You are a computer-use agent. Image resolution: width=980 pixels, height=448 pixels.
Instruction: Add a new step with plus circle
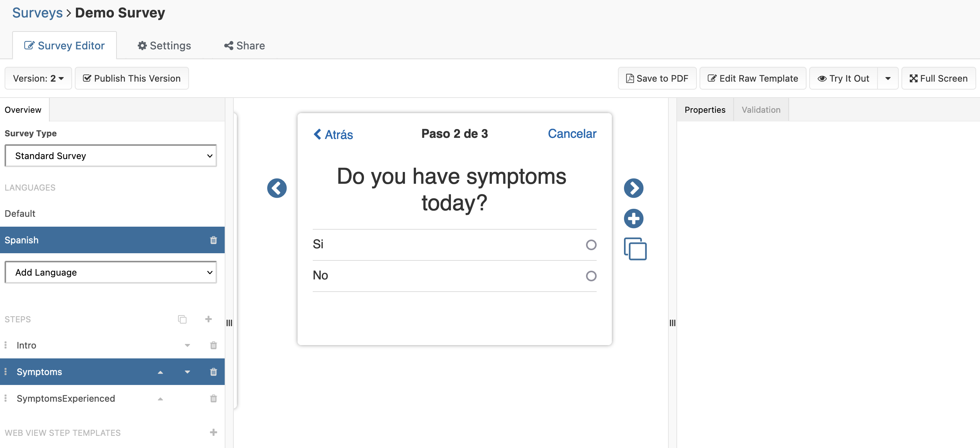[x=633, y=218]
